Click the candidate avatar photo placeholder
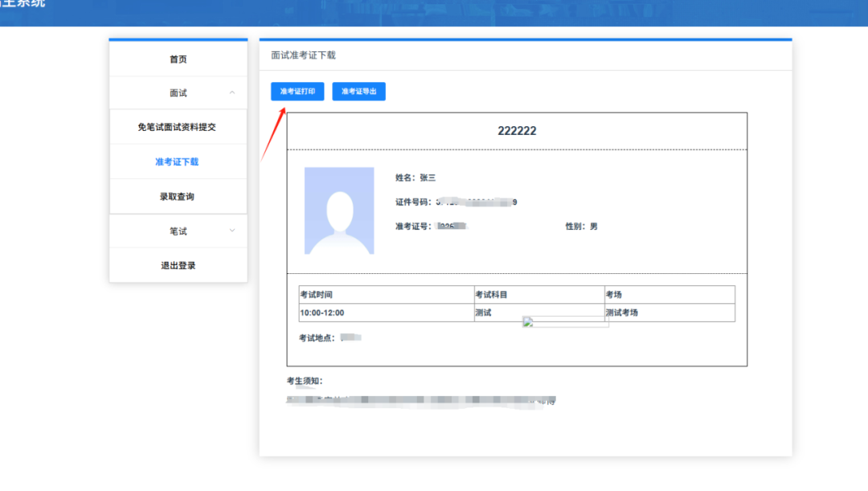The width and height of the screenshot is (868, 491). (338, 211)
